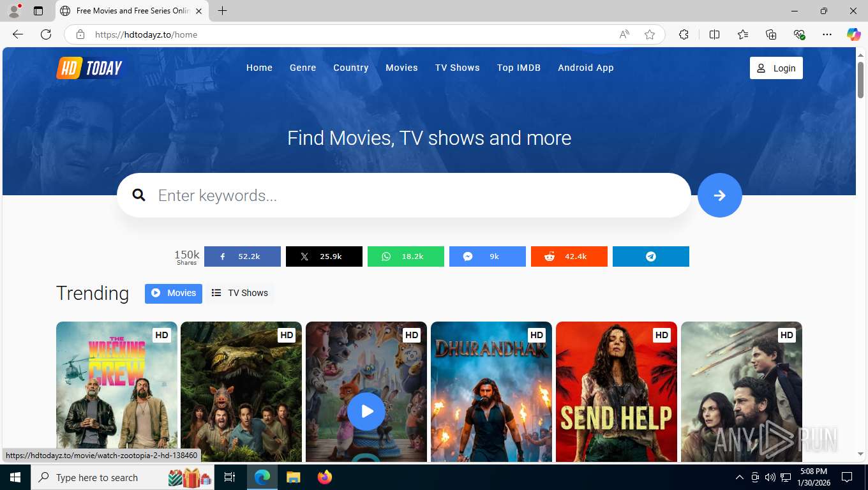This screenshot has height=490, width=868.
Task: Share on WhatsApp 18.2k button
Action: [x=406, y=256]
